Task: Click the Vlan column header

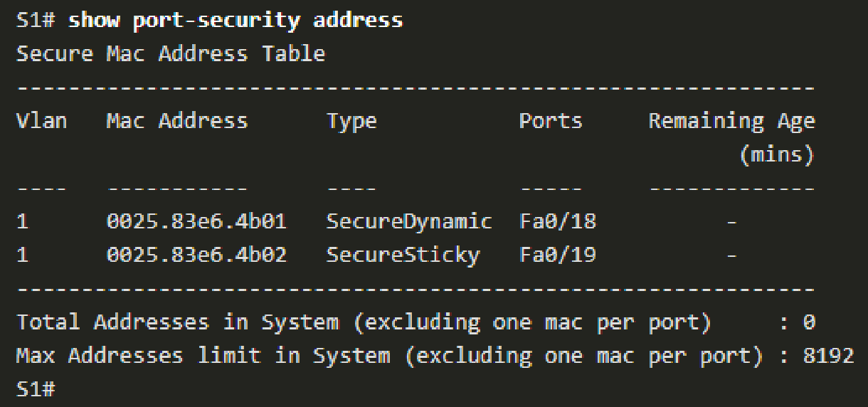Action: [x=41, y=121]
